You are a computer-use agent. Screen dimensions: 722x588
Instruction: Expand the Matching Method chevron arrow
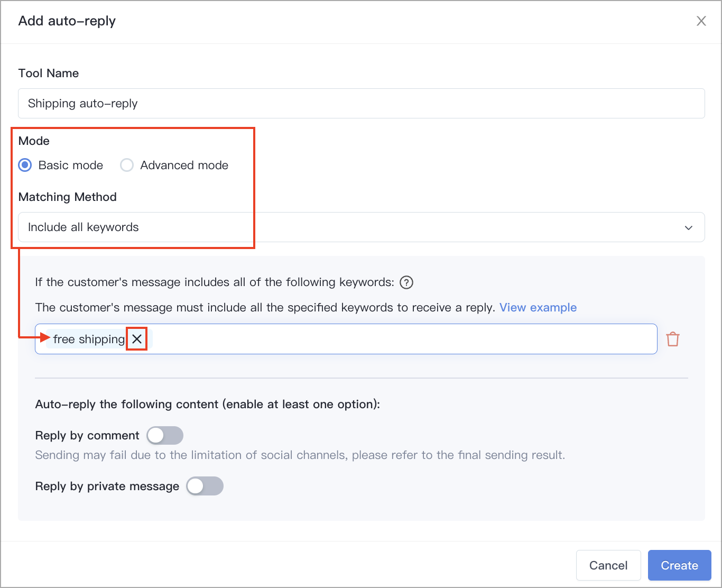point(688,228)
